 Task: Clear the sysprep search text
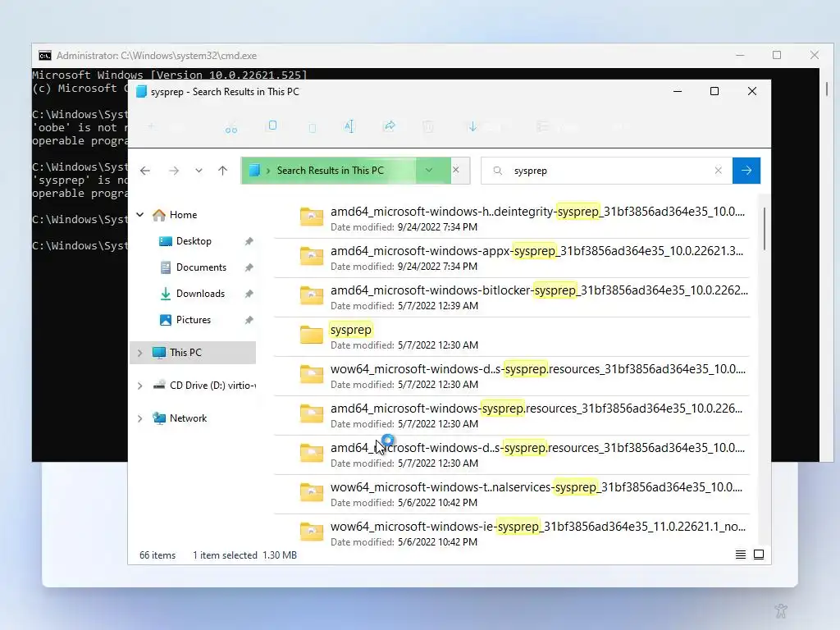pyautogui.click(x=719, y=171)
